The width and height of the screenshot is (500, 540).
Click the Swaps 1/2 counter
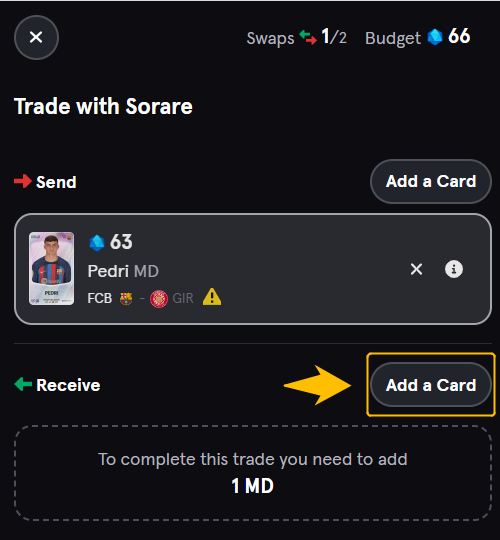[296, 37]
